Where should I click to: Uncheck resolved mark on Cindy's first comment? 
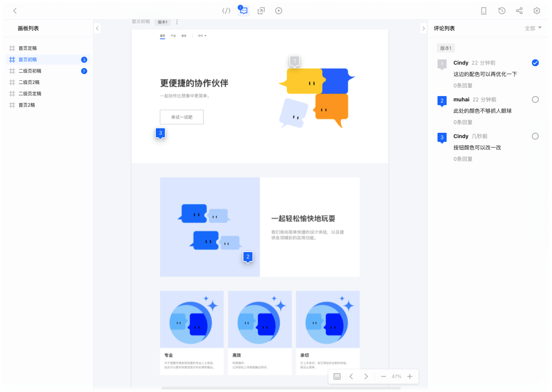535,63
